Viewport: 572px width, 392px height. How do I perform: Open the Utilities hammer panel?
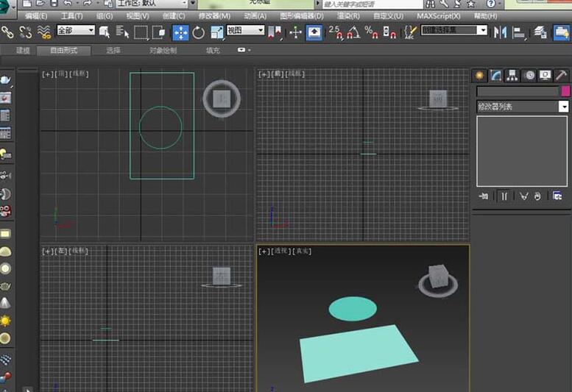(561, 75)
